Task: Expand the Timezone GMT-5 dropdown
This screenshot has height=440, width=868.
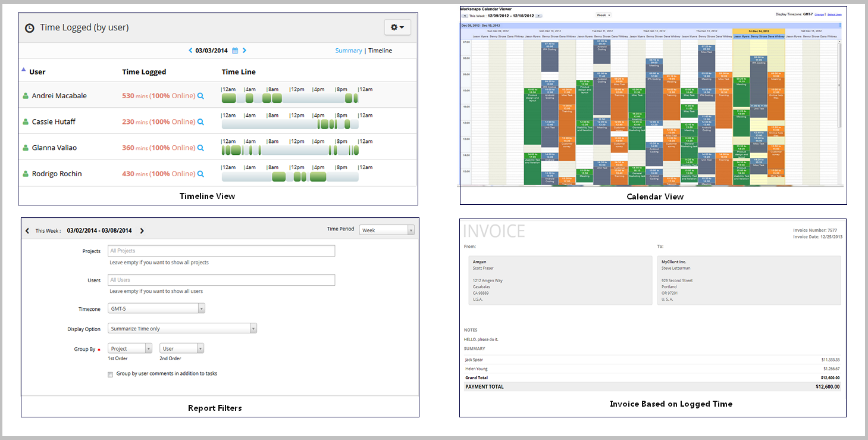Action: [x=156, y=308]
